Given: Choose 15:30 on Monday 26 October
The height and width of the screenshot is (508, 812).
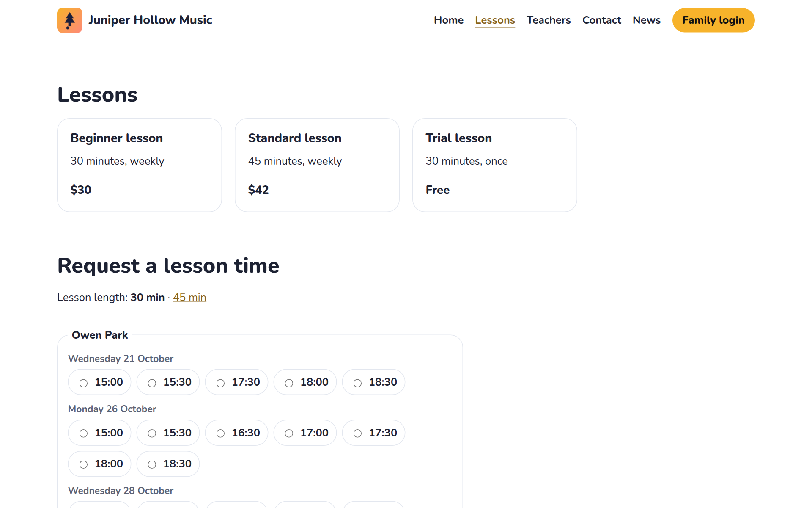Looking at the screenshot, I should [x=168, y=433].
